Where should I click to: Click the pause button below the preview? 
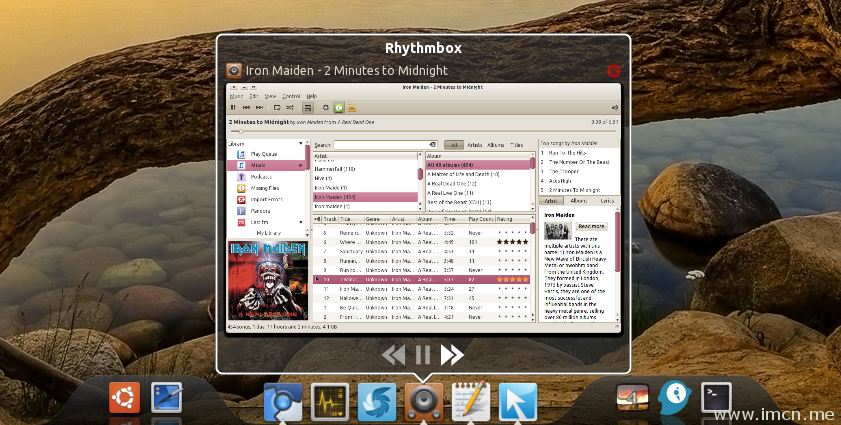click(x=423, y=355)
